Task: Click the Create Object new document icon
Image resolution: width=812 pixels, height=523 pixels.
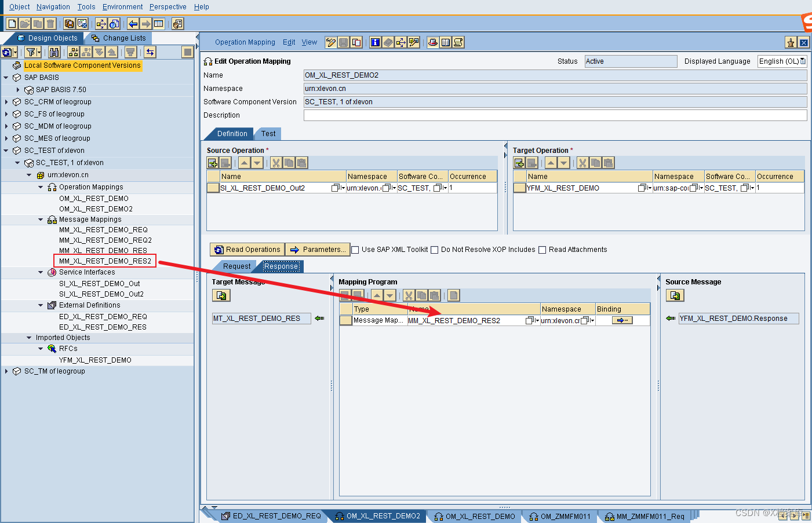Action: tap(12, 24)
